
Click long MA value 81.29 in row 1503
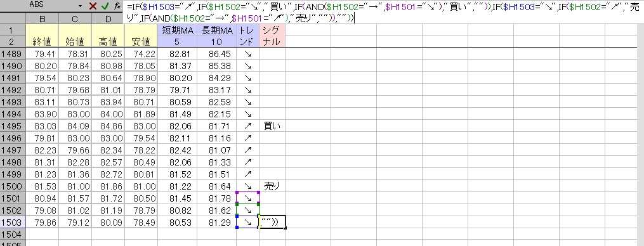tap(216, 222)
